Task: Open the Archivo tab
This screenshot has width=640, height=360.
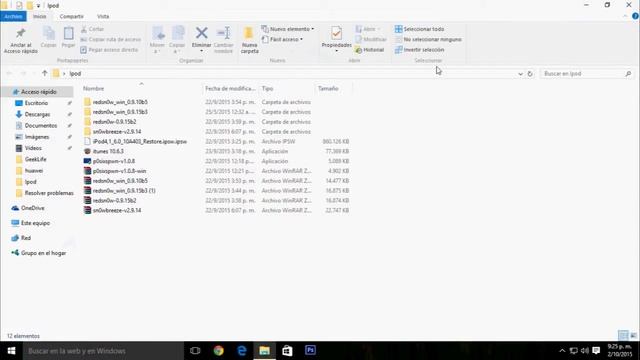Action: point(13,16)
